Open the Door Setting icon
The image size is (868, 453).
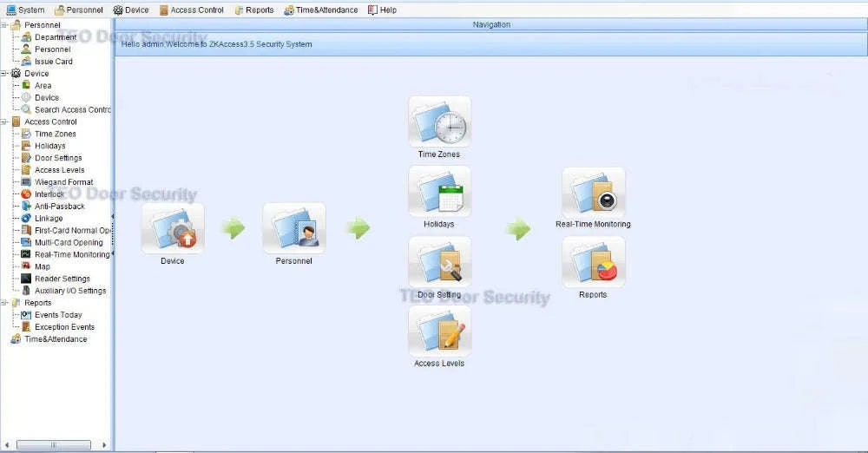pos(439,262)
